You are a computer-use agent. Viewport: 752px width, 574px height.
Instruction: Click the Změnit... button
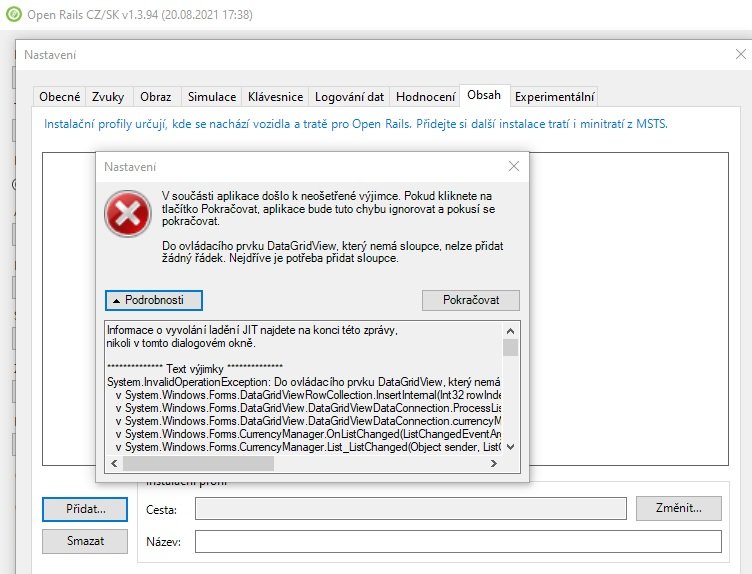tap(679, 508)
